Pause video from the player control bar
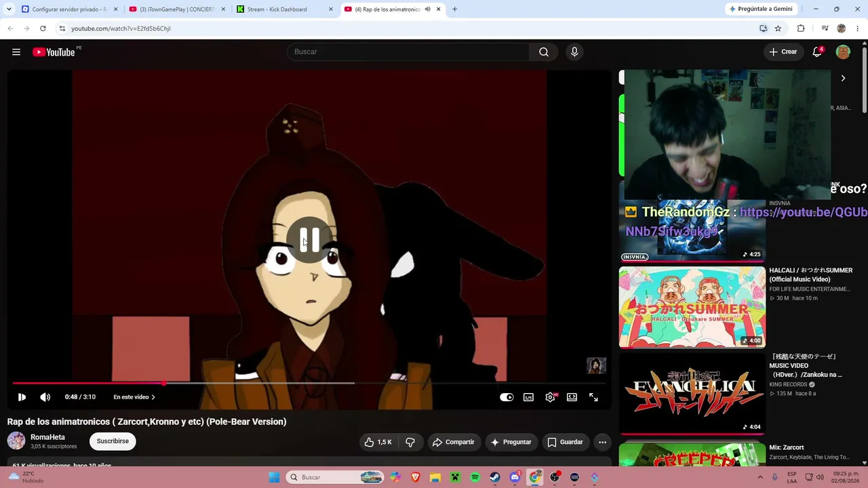 click(x=22, y=397)
